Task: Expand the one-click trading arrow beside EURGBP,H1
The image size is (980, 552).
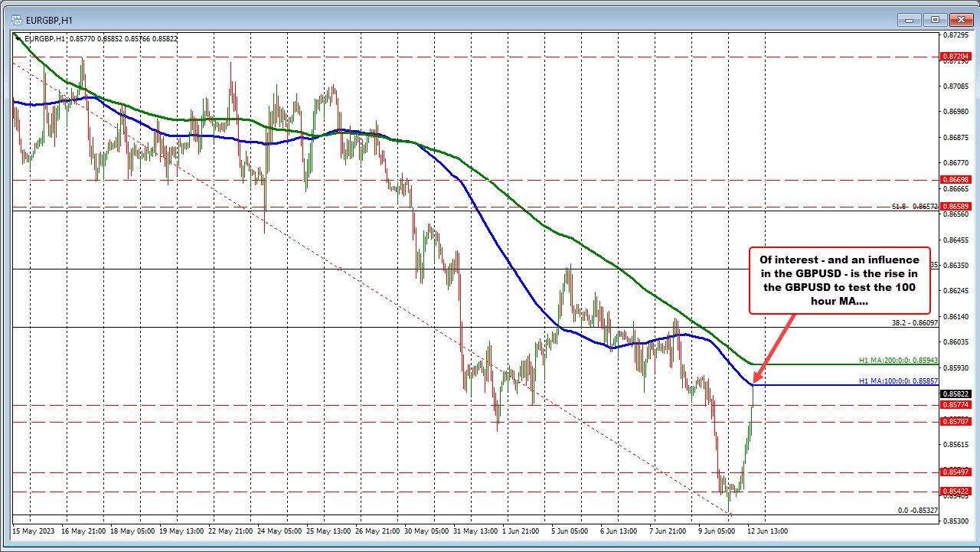Action: (x=18, y=38)
